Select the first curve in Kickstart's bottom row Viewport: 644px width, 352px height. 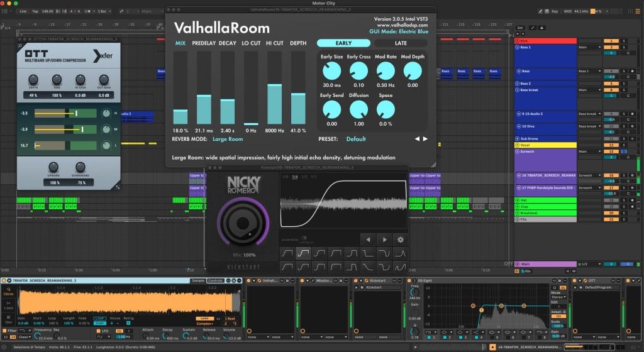coord(287,267)
